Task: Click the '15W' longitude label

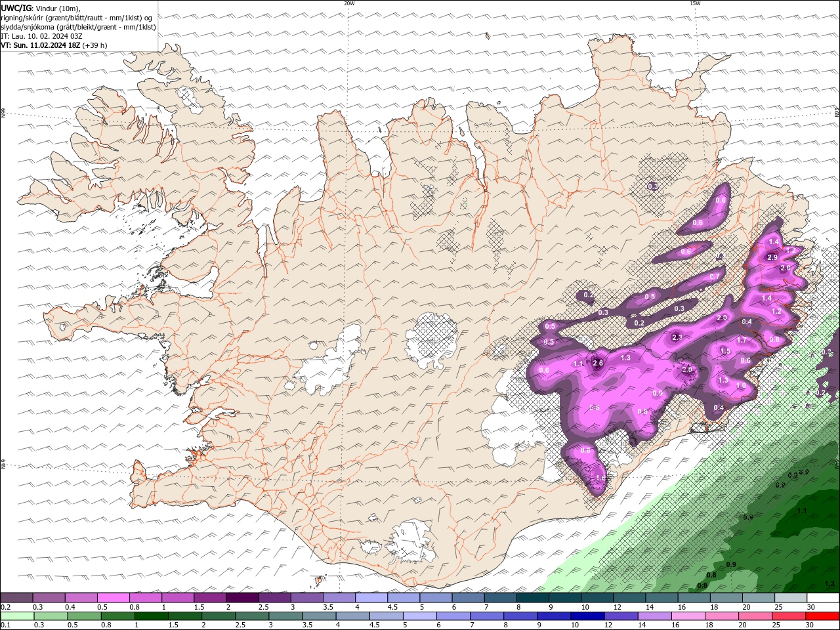Action: pyautogui.click(x=695, y=3)
